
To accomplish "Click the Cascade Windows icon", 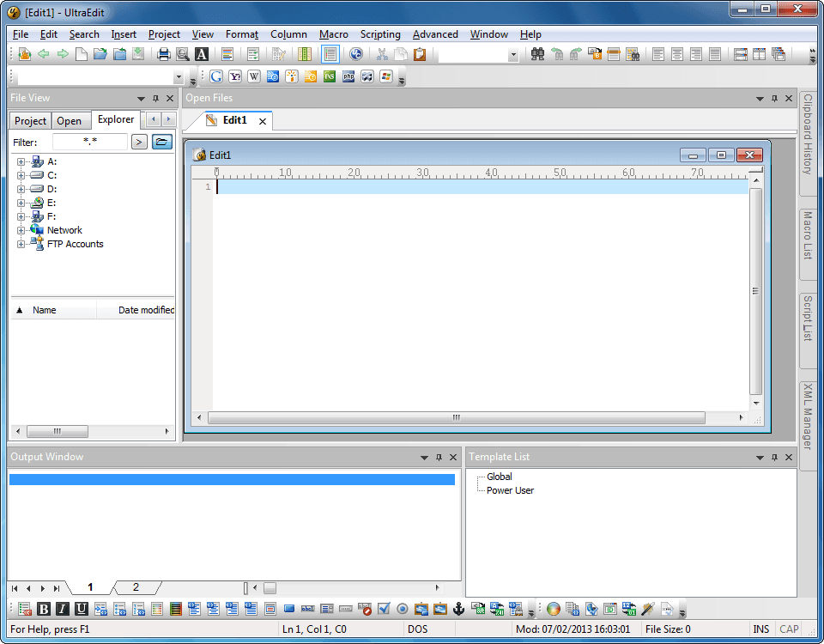I will (779, 53).
